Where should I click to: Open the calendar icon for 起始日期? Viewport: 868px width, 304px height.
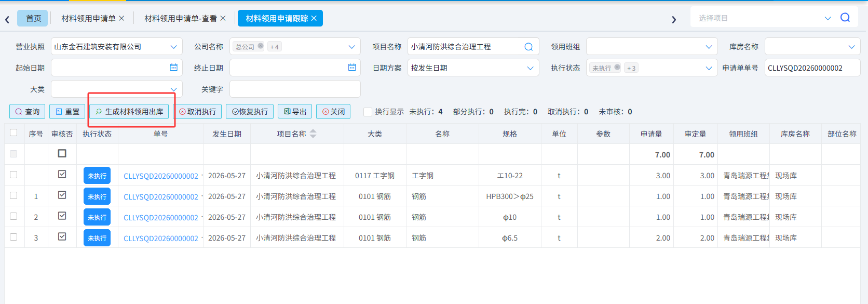click(x=173, y=68)
